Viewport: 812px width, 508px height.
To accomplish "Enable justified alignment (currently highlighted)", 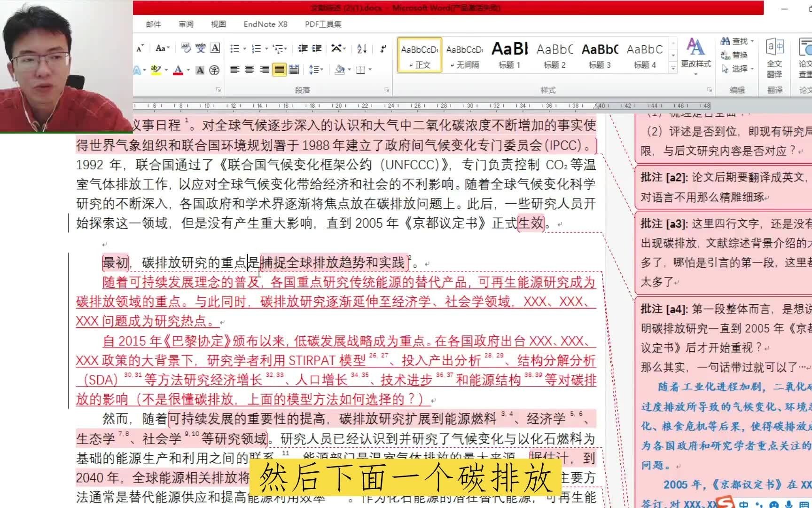I will click(x=280, y=69).
